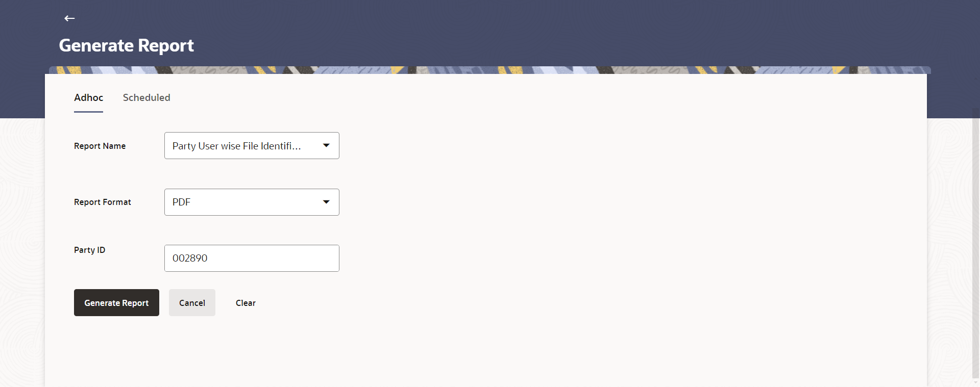Click the Report Format label
Screen dimensions: 980x387
102,202
